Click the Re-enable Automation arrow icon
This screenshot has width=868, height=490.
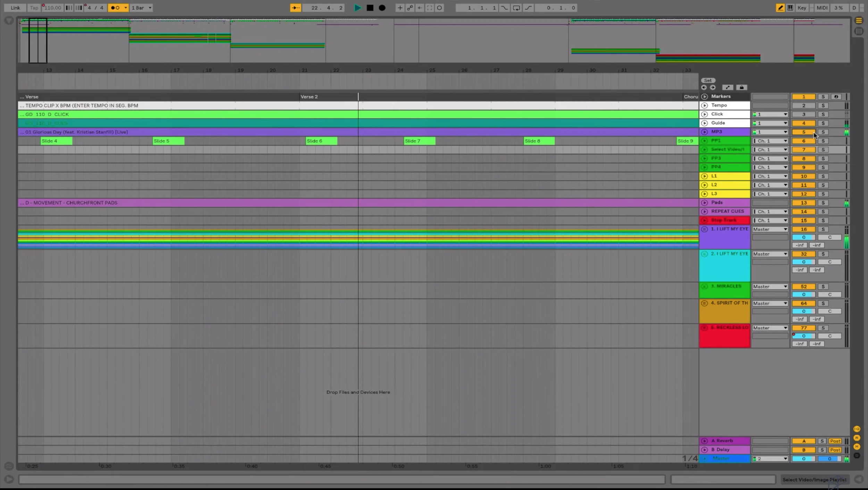coord(420,8)
